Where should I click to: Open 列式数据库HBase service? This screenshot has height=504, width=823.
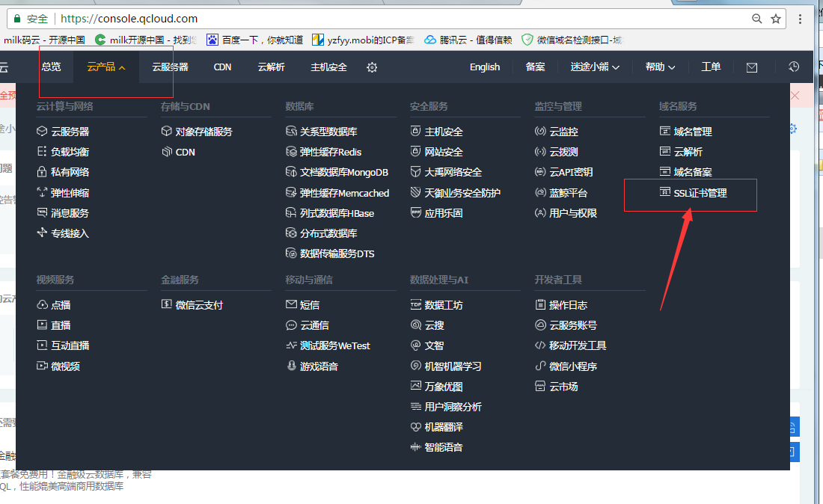(x=330, y=213)
